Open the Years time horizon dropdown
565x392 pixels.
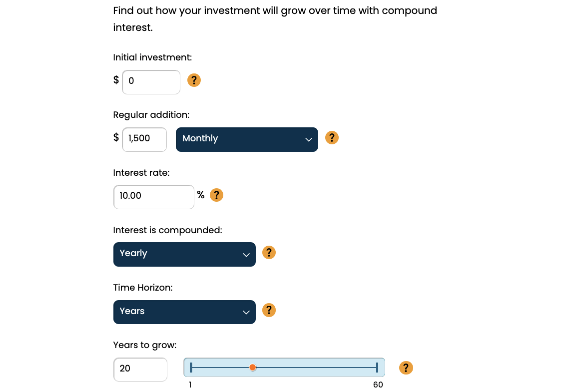click(184, 312)
